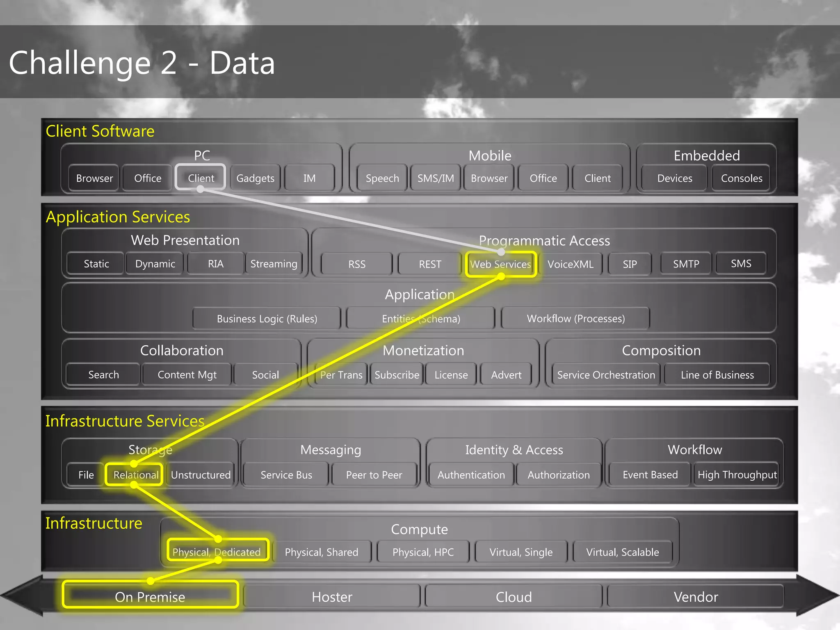The height and width of the screenshot is (630, 840).
Task: Select the High Throughput workflow box
Action: click(x=737, y=475)
